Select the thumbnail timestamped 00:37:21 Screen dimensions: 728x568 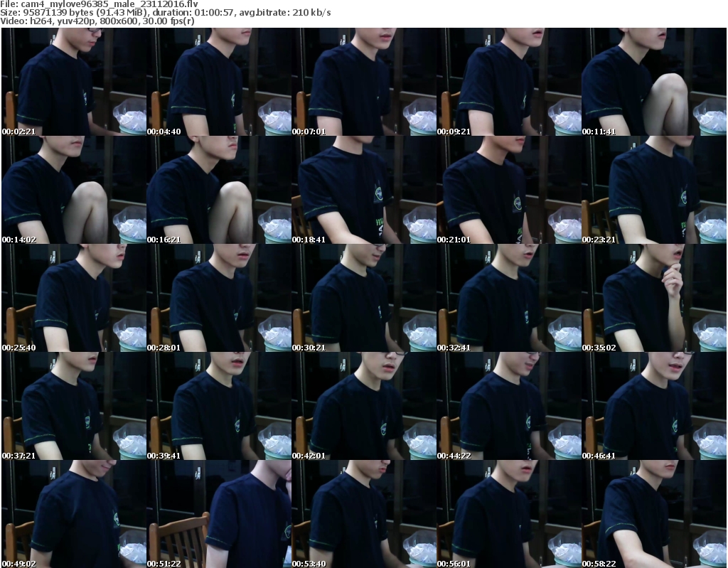(x=74, y=406)
